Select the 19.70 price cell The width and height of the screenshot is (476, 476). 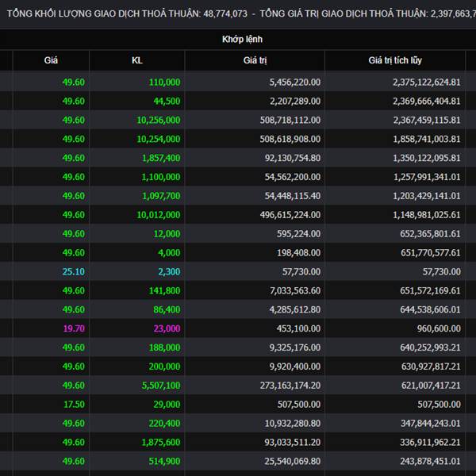click(x=51, y=328)
